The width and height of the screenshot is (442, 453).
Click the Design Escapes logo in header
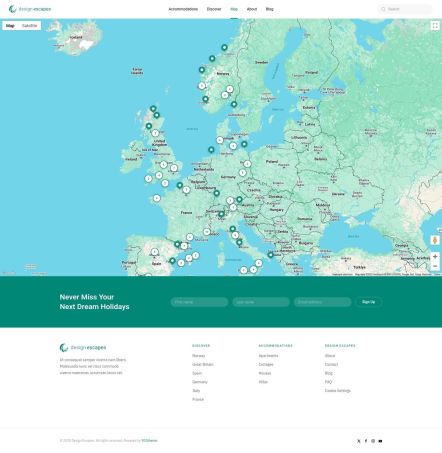point(30,9)
